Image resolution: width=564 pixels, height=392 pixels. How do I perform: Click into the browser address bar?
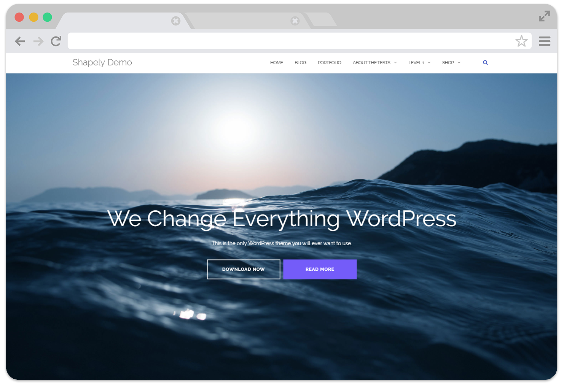tap(289, 41)
